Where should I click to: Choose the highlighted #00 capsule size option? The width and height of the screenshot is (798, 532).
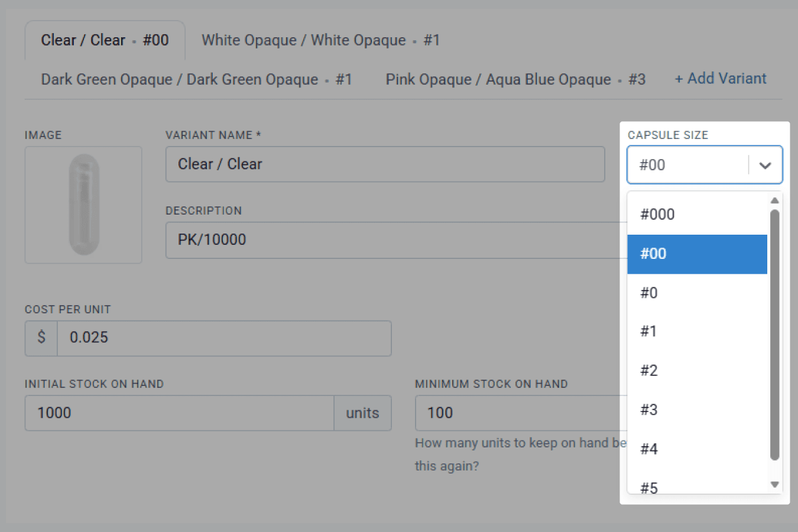coord(697,254)
